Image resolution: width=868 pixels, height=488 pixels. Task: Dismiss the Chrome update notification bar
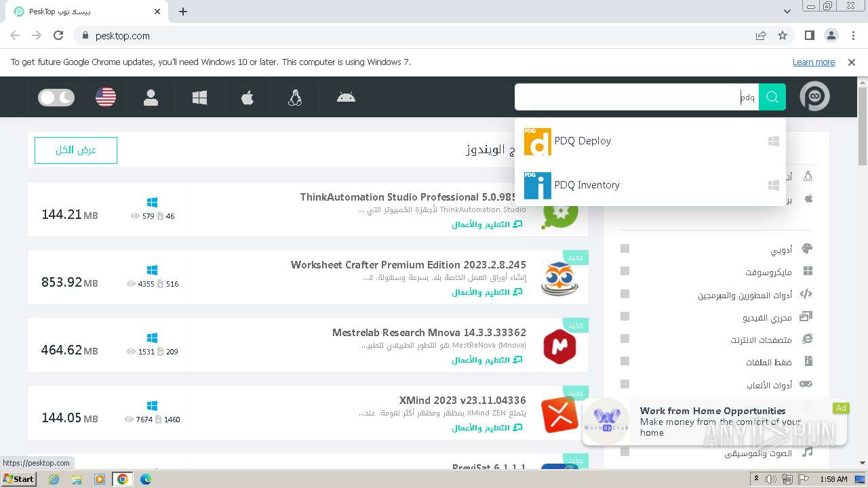tap(852, 62)
